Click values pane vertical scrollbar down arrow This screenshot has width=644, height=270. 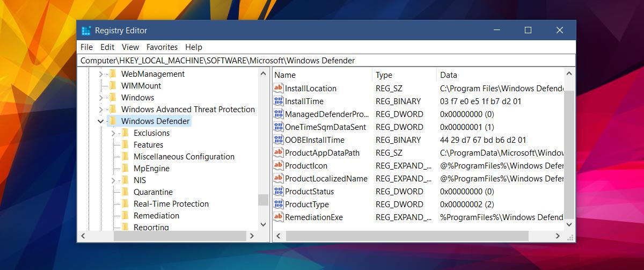pos(569,225)
